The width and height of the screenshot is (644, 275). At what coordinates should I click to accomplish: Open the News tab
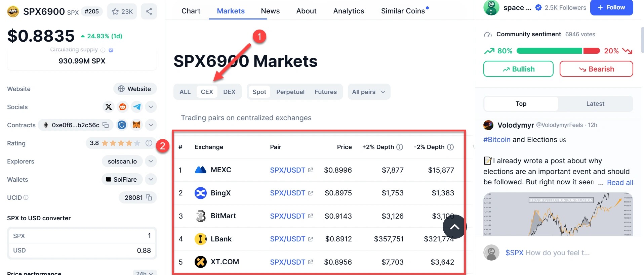point(270,11)
